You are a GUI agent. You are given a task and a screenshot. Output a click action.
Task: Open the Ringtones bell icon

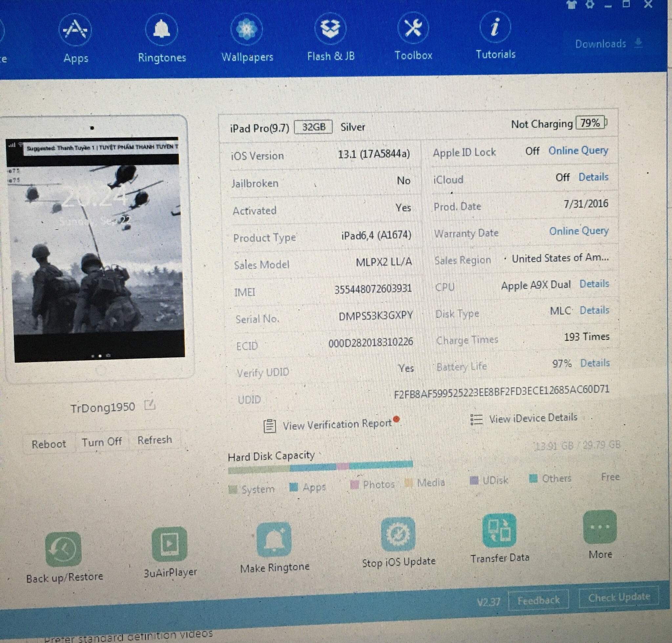[x=161, y=30]
